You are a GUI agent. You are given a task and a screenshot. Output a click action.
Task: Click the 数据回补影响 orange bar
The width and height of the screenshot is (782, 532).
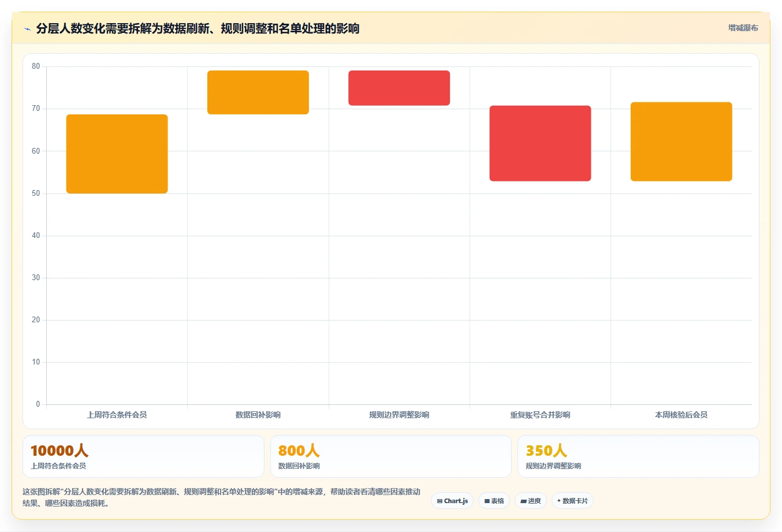pyautogui.click(x=258, y=92)
